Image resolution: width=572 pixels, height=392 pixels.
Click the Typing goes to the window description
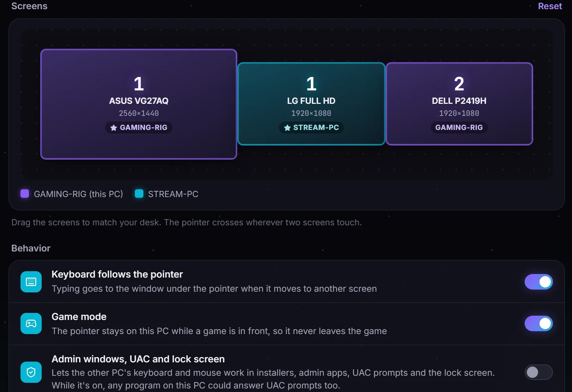214,289
